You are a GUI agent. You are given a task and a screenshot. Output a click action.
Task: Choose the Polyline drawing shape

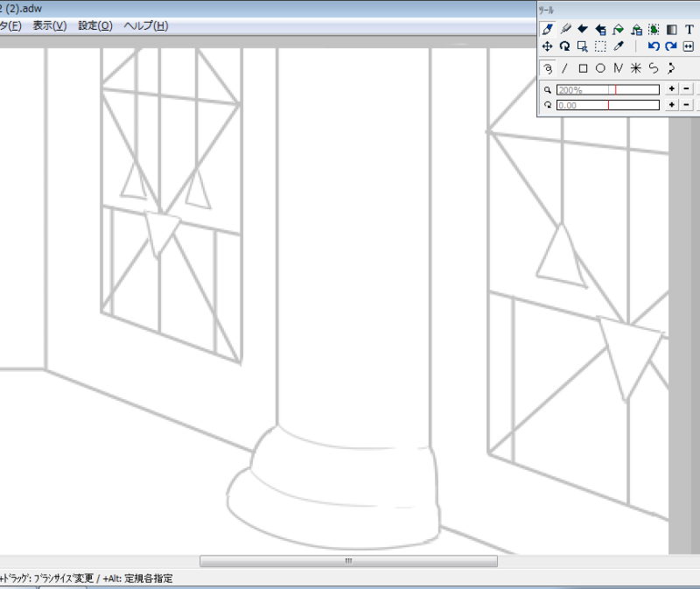coord(619,68)
